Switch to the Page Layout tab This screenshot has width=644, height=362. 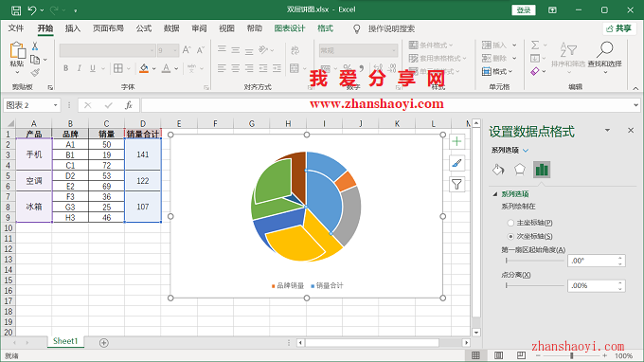pyautogui.click(x=108, y=28)
